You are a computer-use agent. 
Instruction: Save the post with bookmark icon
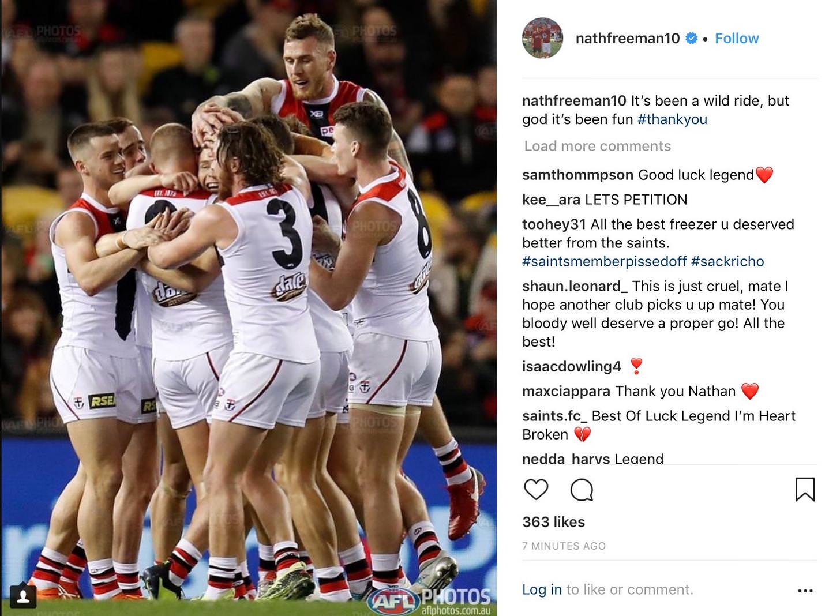pos(805,489)
